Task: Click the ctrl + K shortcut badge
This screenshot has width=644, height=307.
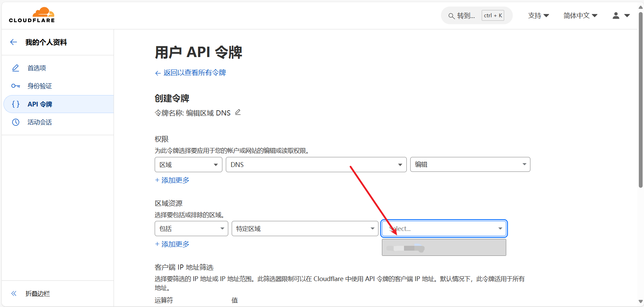Action: [493, 16]
